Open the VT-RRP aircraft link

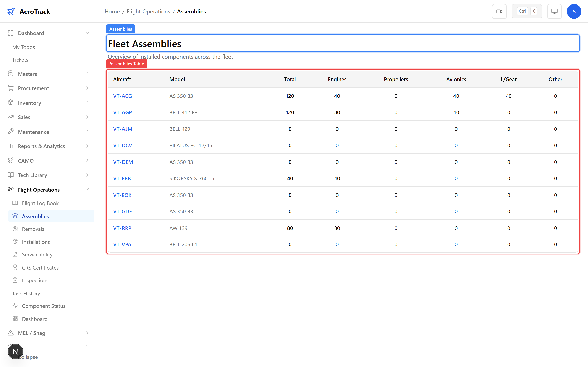(122, 228)
